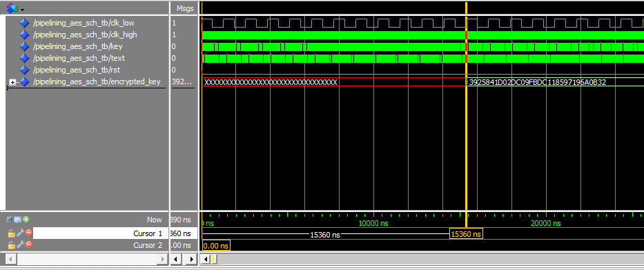Remove Cursor 1 using red minus icon
Viewport: 644px width, 270px height.
pyautogui.click(x=29, y=233)
